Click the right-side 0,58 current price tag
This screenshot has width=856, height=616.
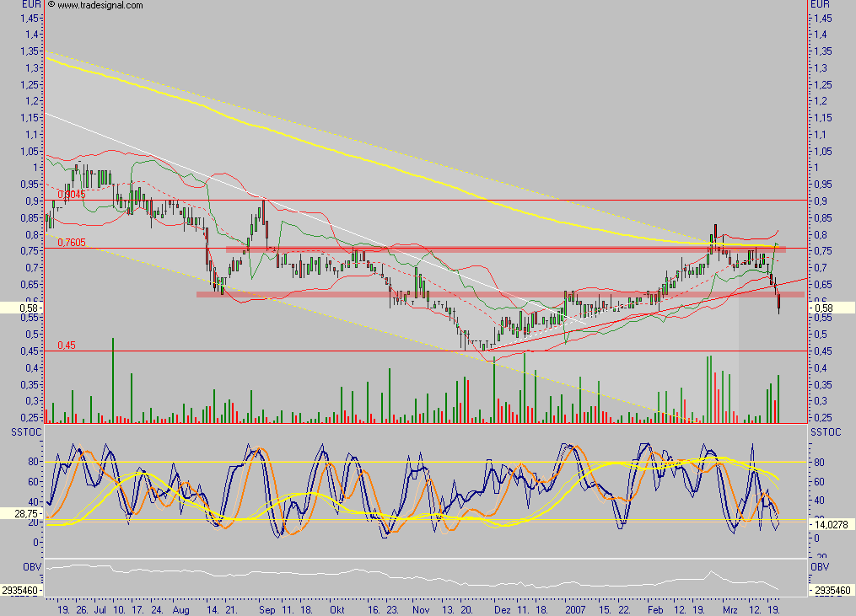[x=831, y=308]
